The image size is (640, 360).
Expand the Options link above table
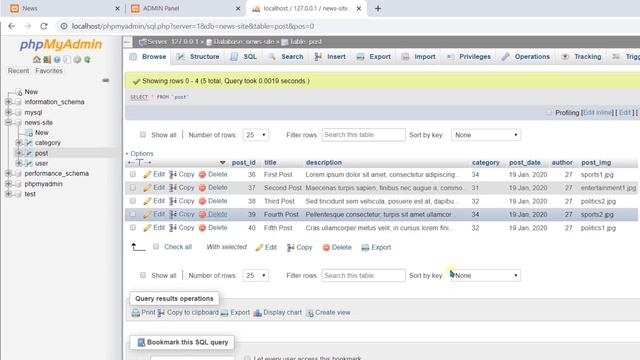[x=141, y=153]
